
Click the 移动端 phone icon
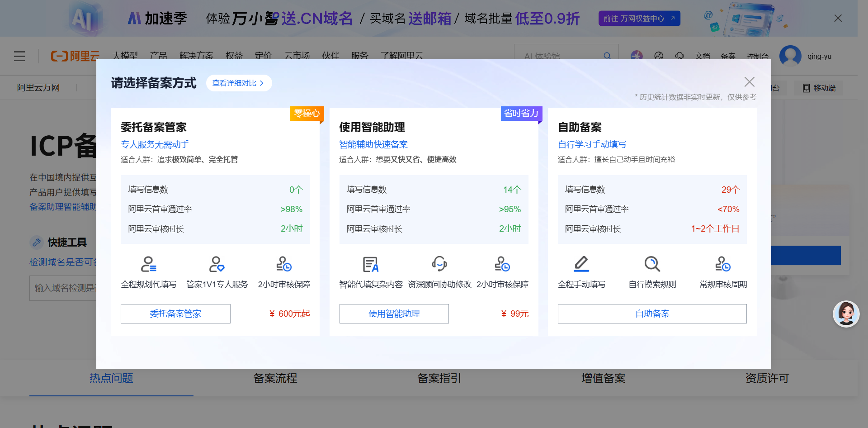click(806, 88)
